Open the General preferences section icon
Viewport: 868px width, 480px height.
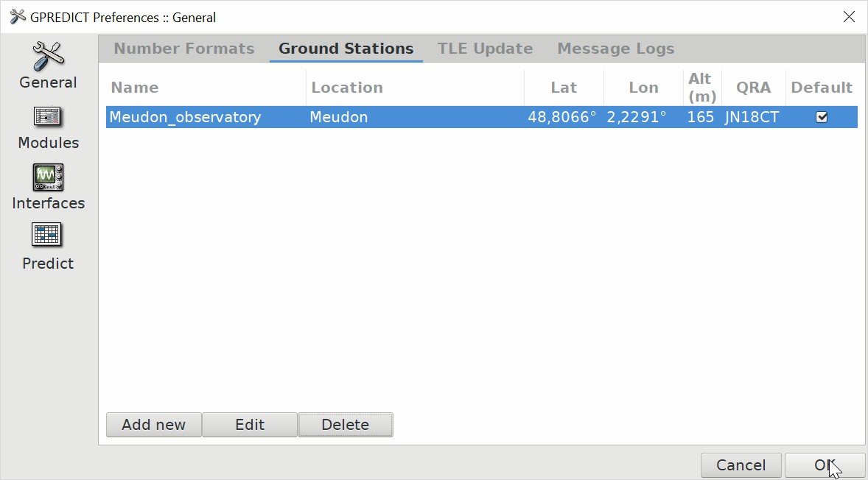(48, 57)
